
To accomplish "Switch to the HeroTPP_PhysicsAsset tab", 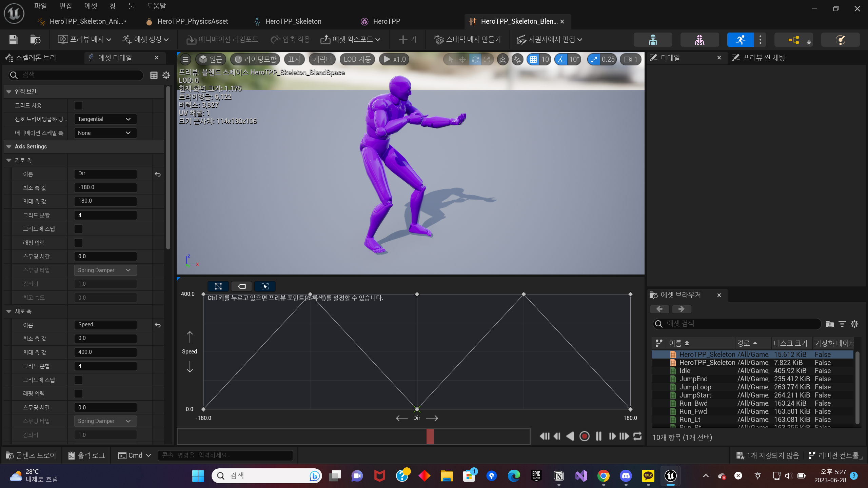I will (192, 21).
